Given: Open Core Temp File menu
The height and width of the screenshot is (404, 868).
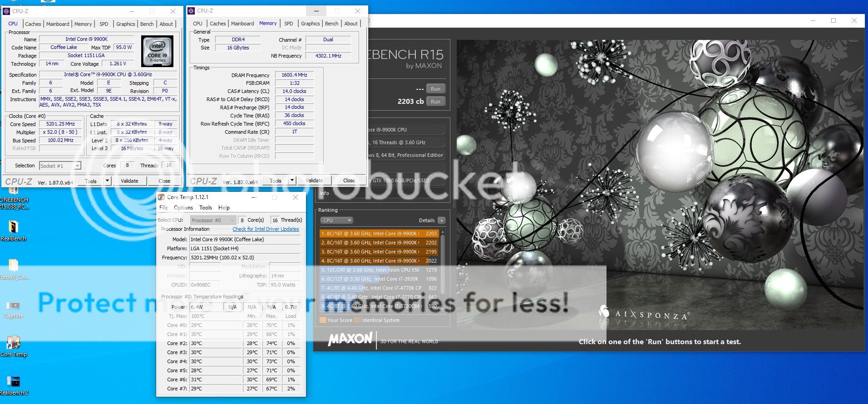Looking at the screenshot, I should point(163,208).
